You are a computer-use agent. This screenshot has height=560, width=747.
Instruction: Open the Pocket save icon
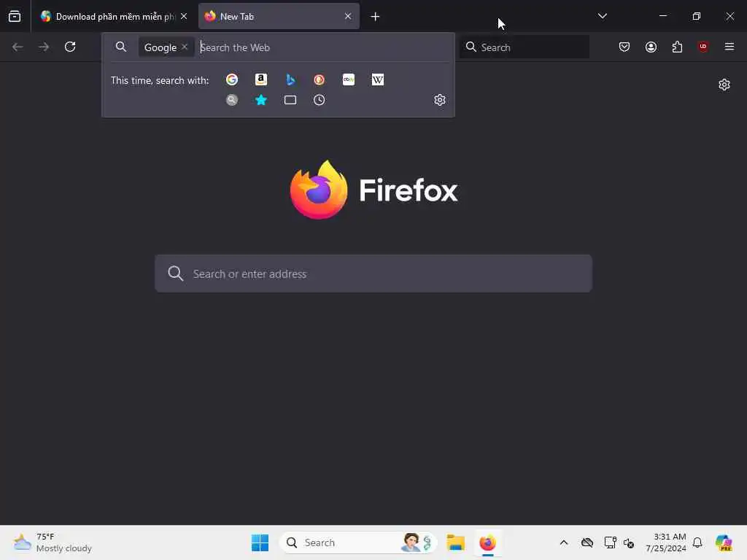(624, 47)
